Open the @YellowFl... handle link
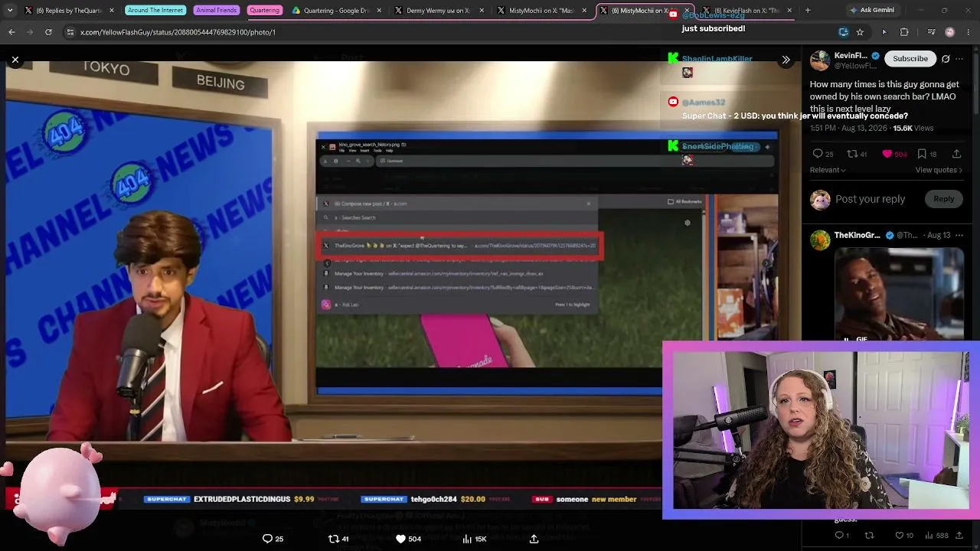Image resolution: width=980 pixels, height=551 pixels. 855,66
